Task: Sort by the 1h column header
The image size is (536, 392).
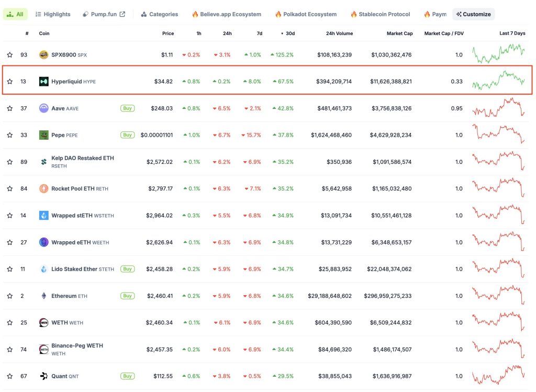Action: [x=199, y=33]
